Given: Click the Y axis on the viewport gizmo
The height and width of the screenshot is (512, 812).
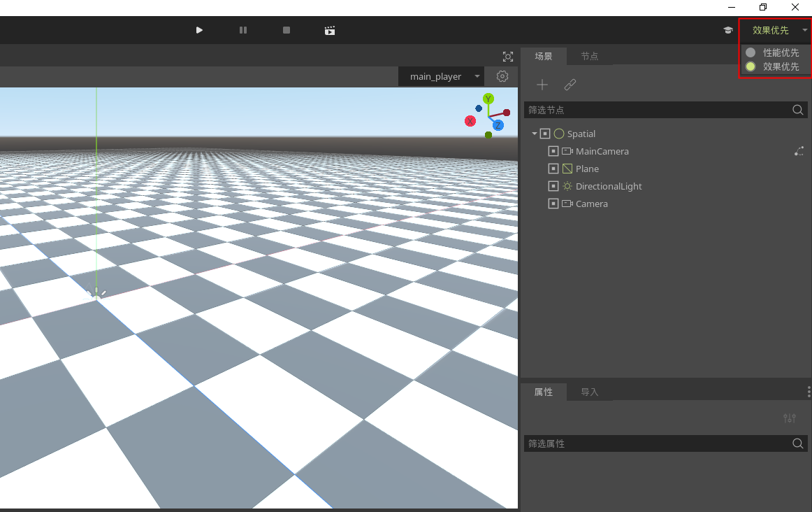Looking at the screenshot, I should click(x=488, y=99).
